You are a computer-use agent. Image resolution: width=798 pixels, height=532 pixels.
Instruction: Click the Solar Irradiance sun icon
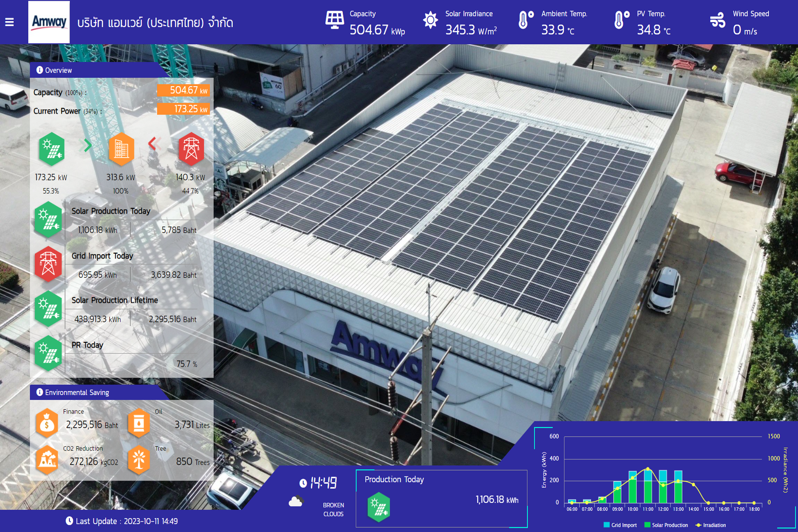tap(430, 20)
